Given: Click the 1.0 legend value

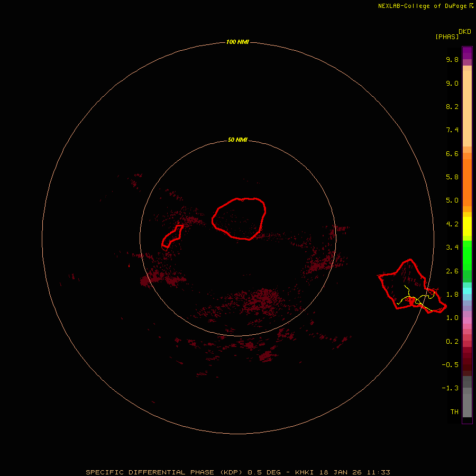Looking at the screenshot, I should click(x=452, y=318).
